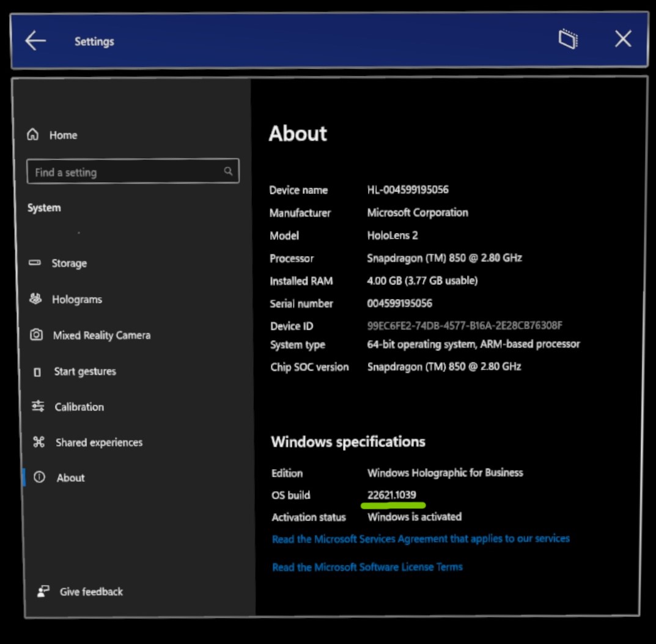Click the Find a setting search box
Viewport: 656px width, 644px height.
pyautogui.click(x=122, y=172)
